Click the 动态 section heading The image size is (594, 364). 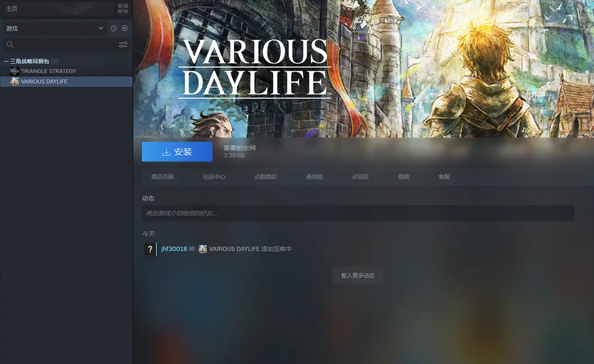coord(148,198)
